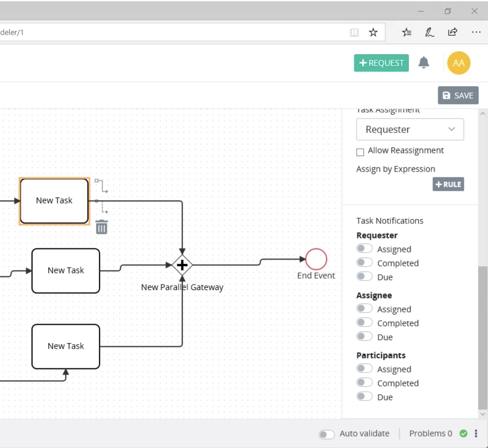Open notifications via the bell icon
488x448 pixels.
tap(424, 63)
